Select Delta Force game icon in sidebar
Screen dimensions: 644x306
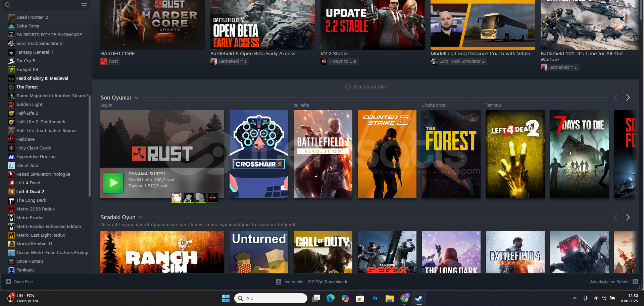point(11,26)
